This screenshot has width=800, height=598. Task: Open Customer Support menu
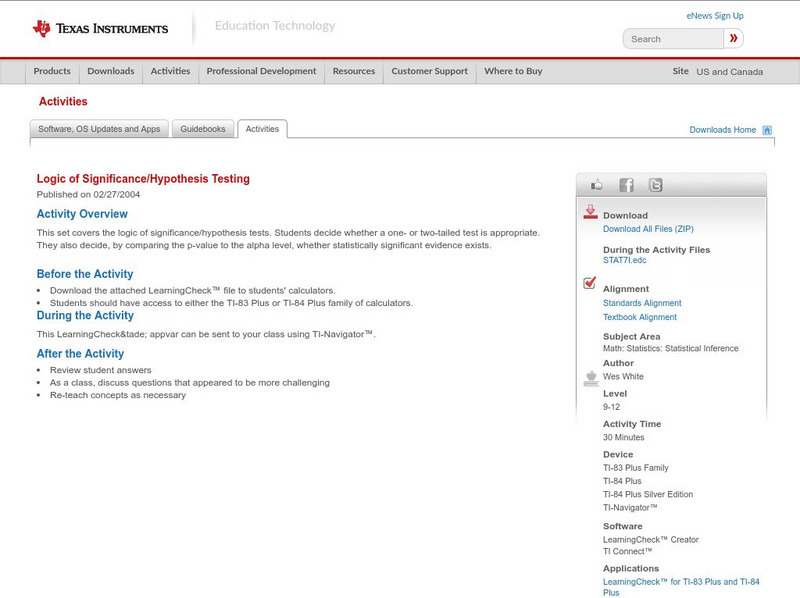point(430,71)
